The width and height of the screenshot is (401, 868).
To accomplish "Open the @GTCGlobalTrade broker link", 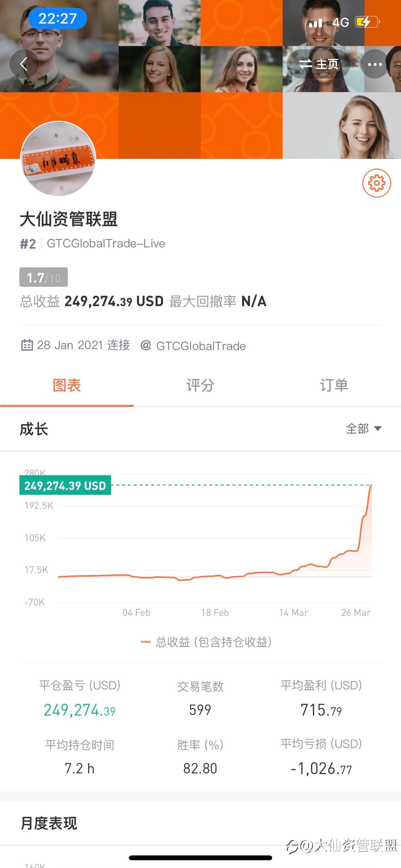I will click(x=193, y=346).
